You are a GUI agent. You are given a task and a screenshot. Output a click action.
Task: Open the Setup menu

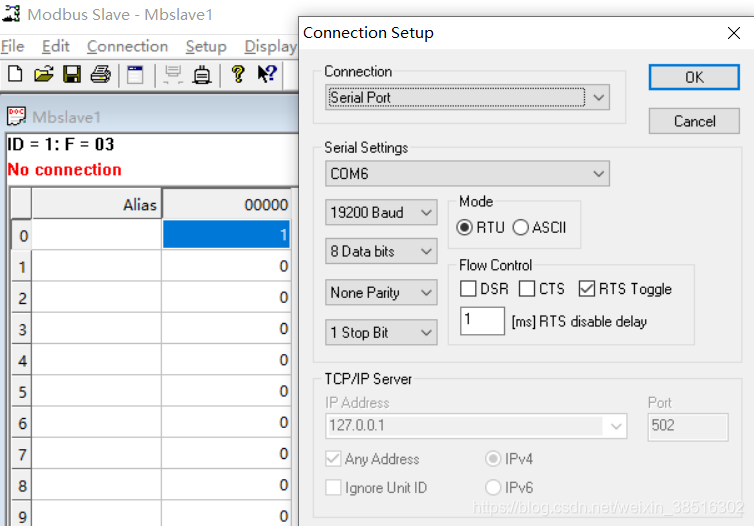pos(206,46)
